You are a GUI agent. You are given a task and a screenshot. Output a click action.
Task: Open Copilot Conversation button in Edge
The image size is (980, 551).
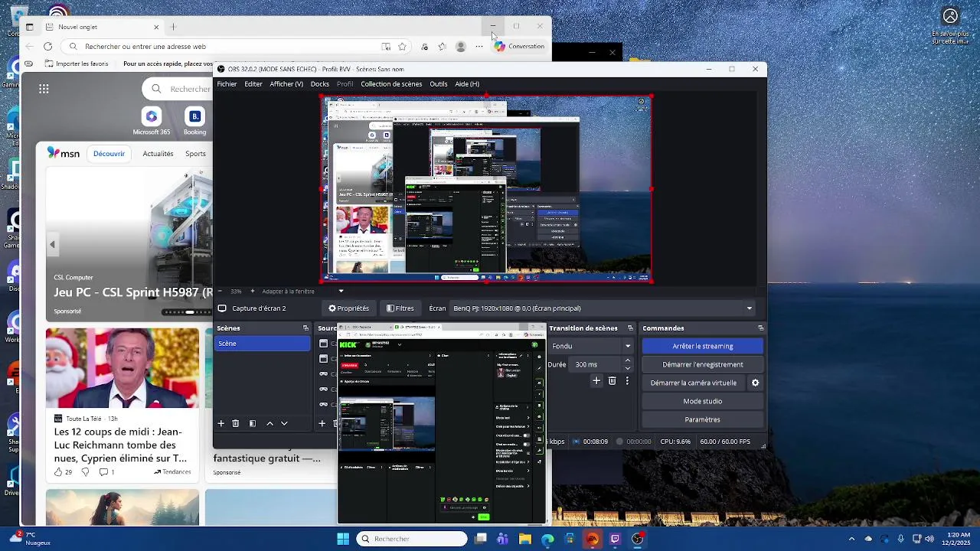[519, 47]
